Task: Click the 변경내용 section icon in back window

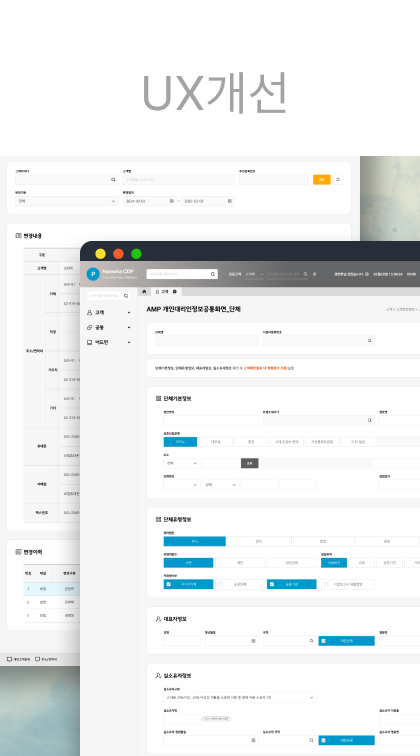Action: coord(18,236)
